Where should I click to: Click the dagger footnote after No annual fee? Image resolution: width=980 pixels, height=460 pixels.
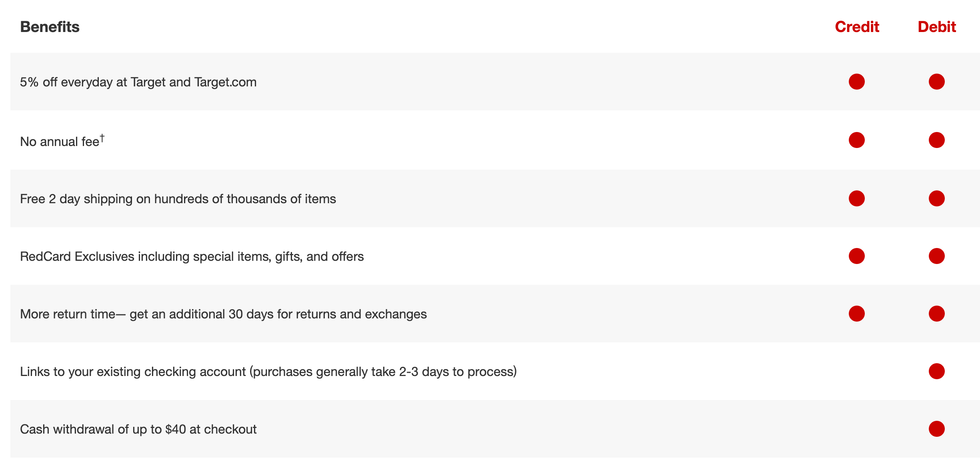(x=102, y=138)
